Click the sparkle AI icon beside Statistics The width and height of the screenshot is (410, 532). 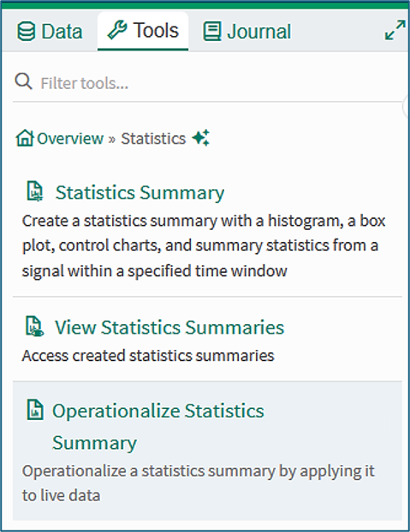[x=200, y=138]
